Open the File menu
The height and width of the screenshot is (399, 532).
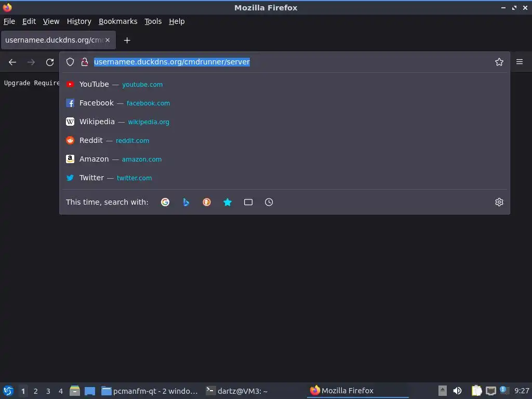9,21
